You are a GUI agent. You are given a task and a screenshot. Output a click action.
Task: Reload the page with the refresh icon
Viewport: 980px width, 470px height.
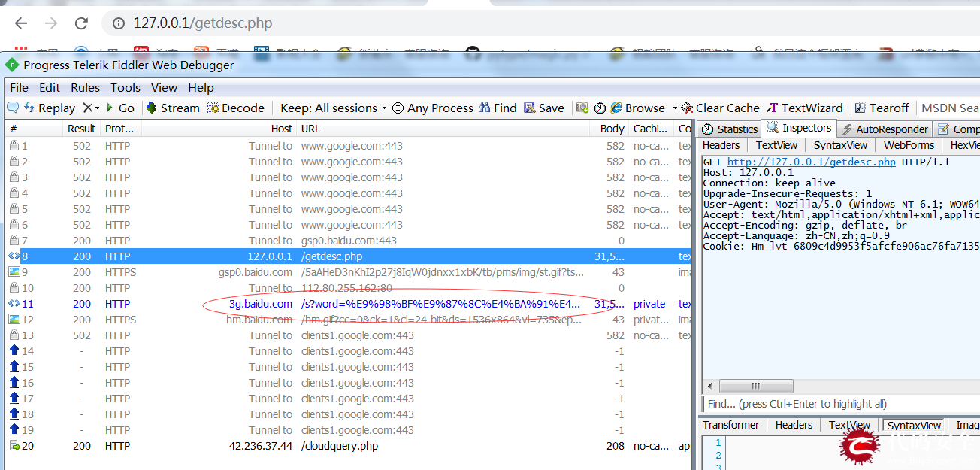click(82, 23)
